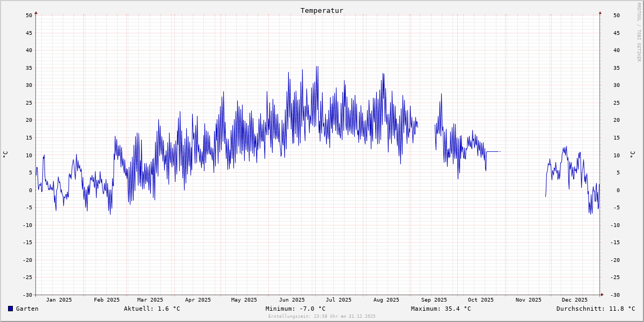644x322 pixels.
Task: Select the Nov 2025 axis label
Action: click(529, 300)
